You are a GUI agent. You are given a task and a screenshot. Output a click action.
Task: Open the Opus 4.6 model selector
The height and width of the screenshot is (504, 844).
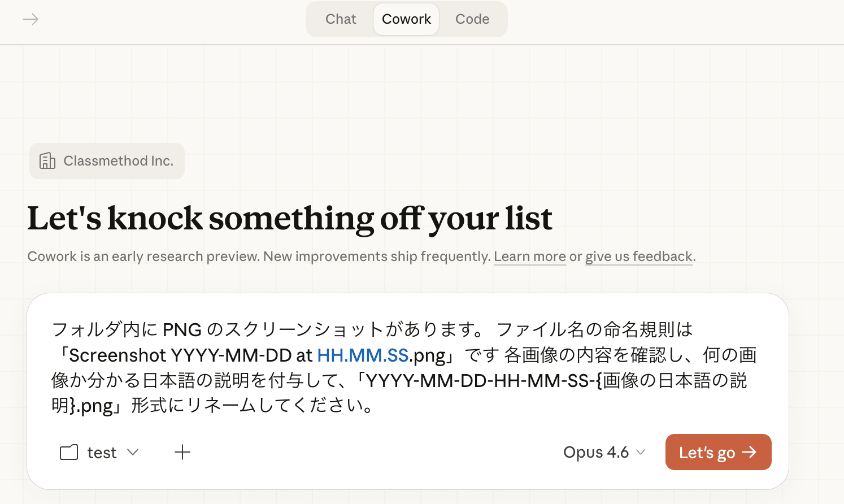[x=596, y=453]
